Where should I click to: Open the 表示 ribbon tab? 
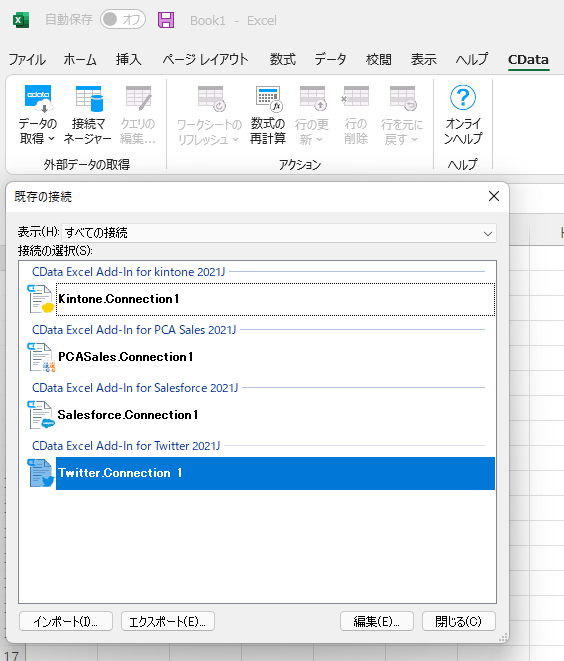tap(424, 59)
